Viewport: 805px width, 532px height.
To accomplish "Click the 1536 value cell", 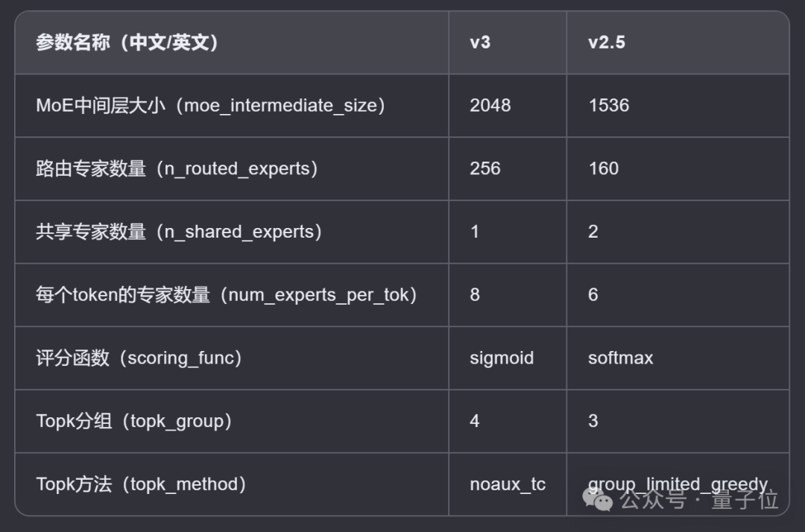I will pyautogui.click(x=608, y=106).
